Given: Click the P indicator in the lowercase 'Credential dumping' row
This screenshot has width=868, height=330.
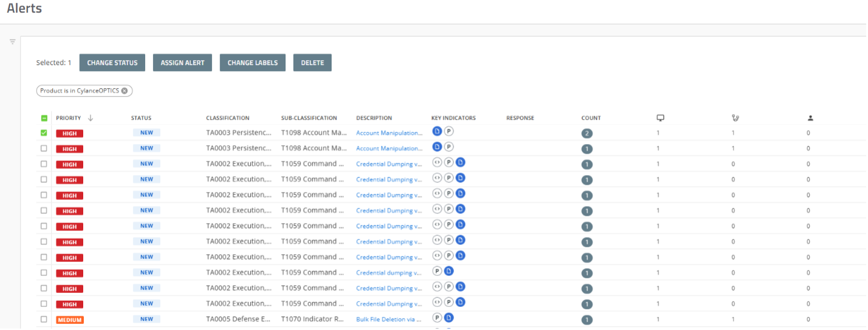Looking at the screenshot, I should (437, 271).
